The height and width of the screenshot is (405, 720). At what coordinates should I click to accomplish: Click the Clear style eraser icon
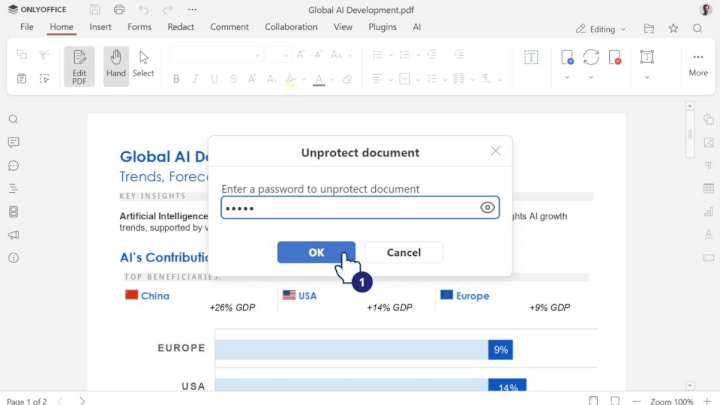348,79
